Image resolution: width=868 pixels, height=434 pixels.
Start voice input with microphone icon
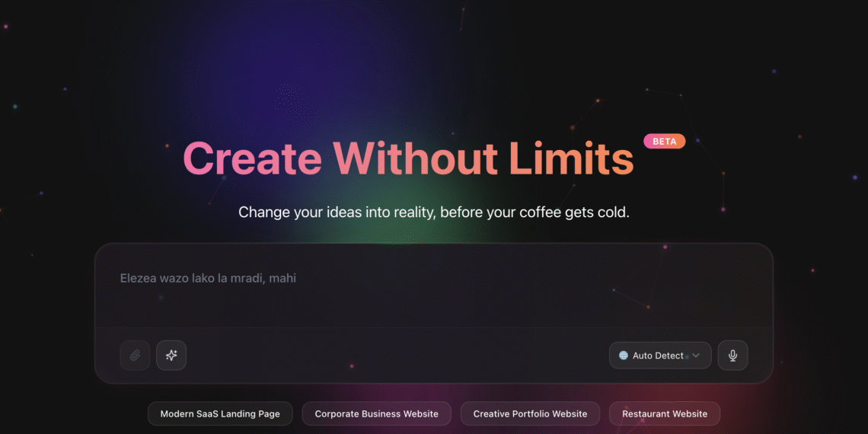[733, 356]
